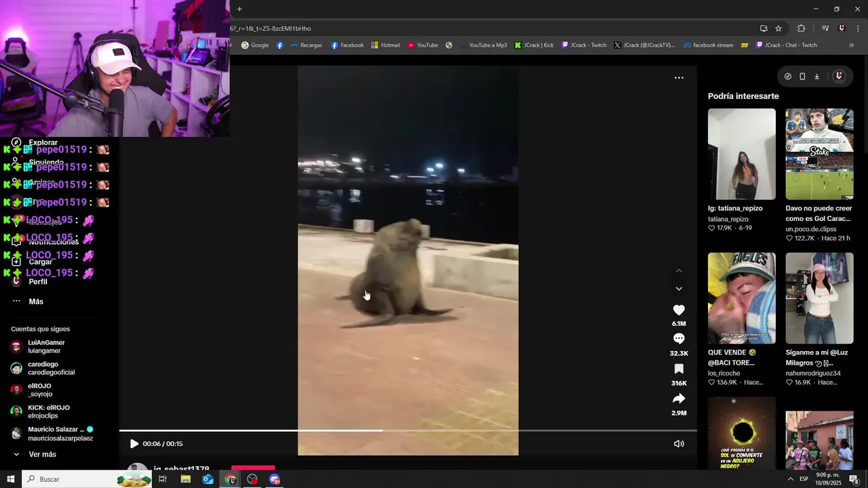The width and height of the screenshot is (868, 488).
Task: Go to the previous video with the up chevron
Action: [679, 271]
